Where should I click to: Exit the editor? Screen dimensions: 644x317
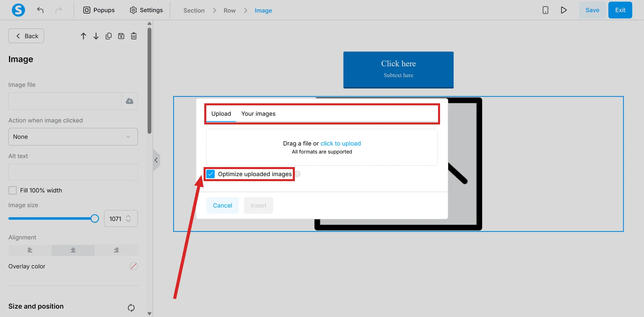[620, 10]
